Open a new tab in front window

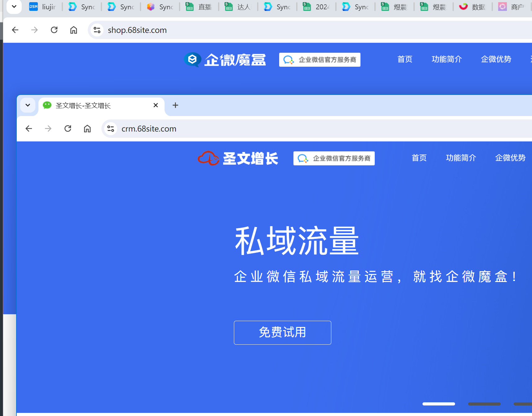(x=175, y=105)
